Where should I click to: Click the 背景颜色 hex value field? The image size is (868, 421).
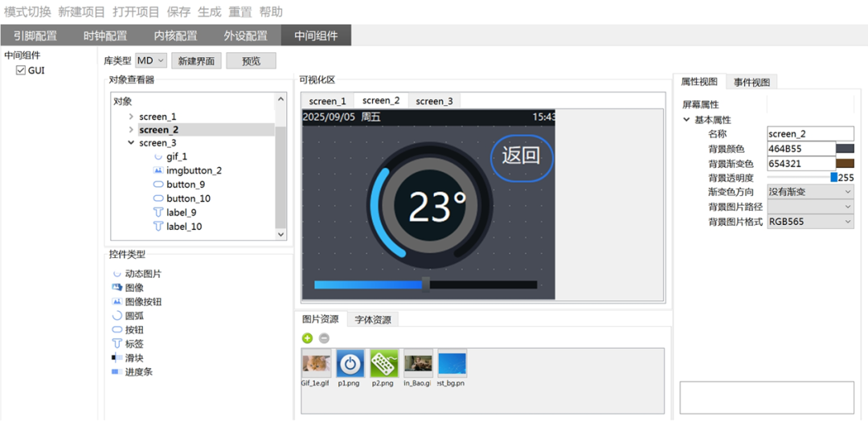801,149
